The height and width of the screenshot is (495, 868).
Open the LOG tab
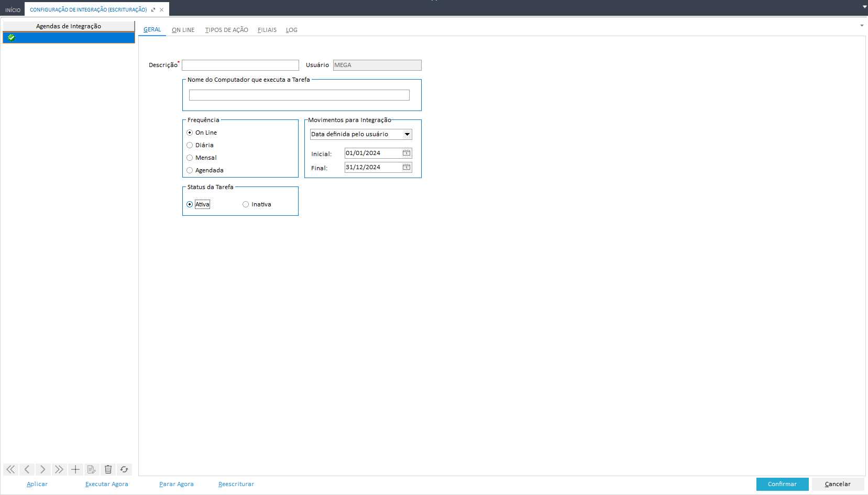click(292, 30)
